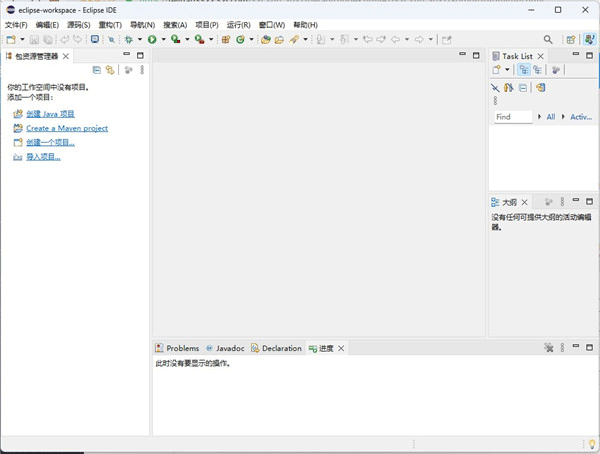This screenshot has height=454, width=600.
Task: Click New Java Package toolbar icon
Action: coord(226,39)
